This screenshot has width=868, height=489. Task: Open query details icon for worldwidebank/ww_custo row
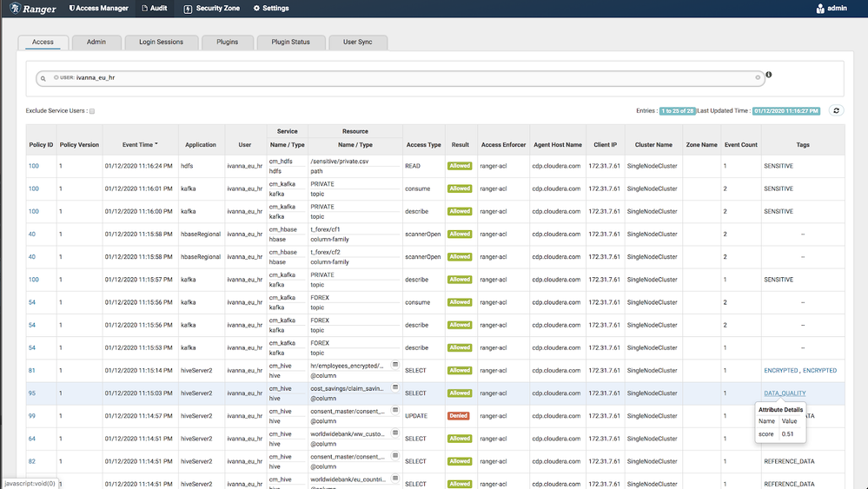pyautogui.click(x=394, y=433)
